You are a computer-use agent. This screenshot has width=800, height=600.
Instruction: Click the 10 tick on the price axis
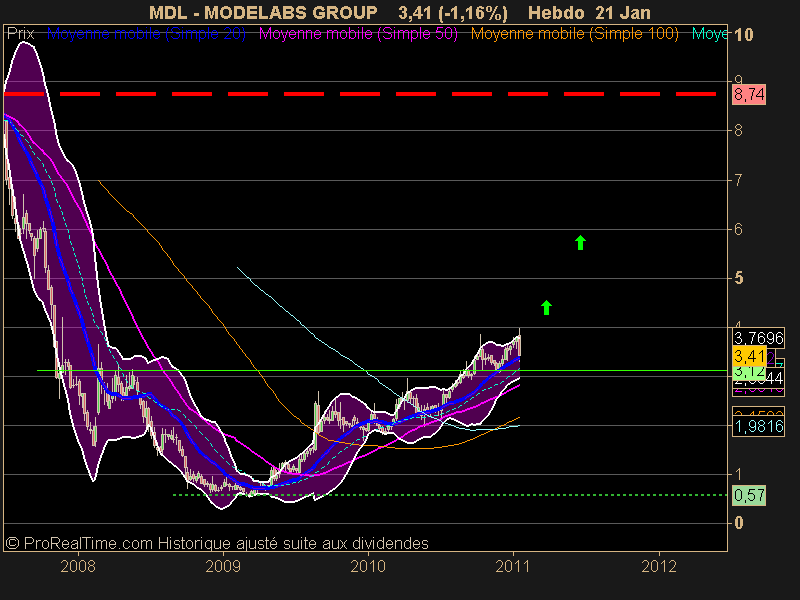pos(743,35)
